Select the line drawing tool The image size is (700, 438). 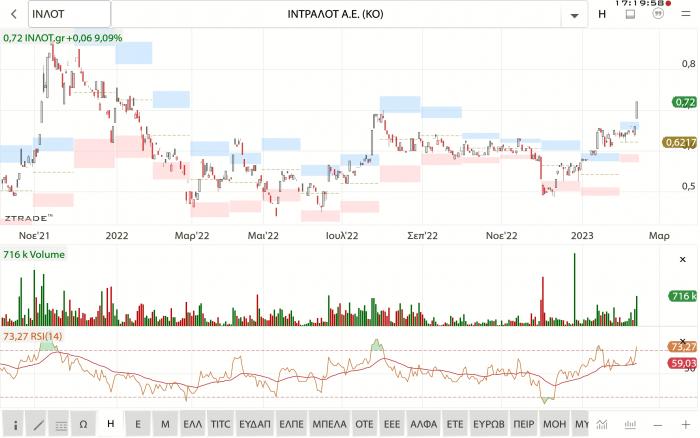pos(37,424)
